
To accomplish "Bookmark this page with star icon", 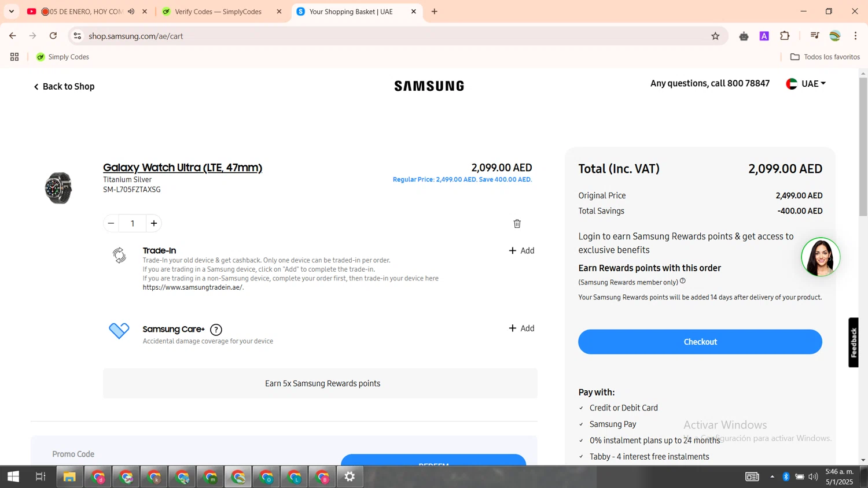I will pos(715,36).
